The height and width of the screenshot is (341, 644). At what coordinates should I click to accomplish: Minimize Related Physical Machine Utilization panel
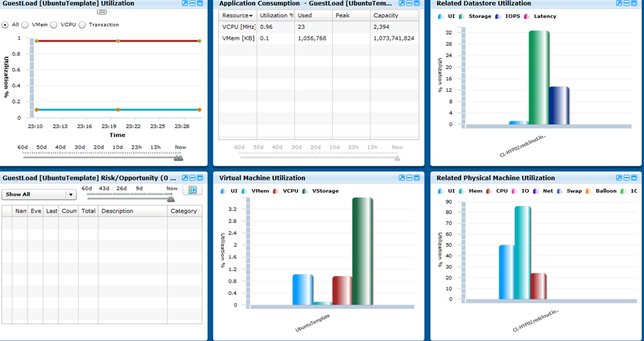tap(626, 178)
